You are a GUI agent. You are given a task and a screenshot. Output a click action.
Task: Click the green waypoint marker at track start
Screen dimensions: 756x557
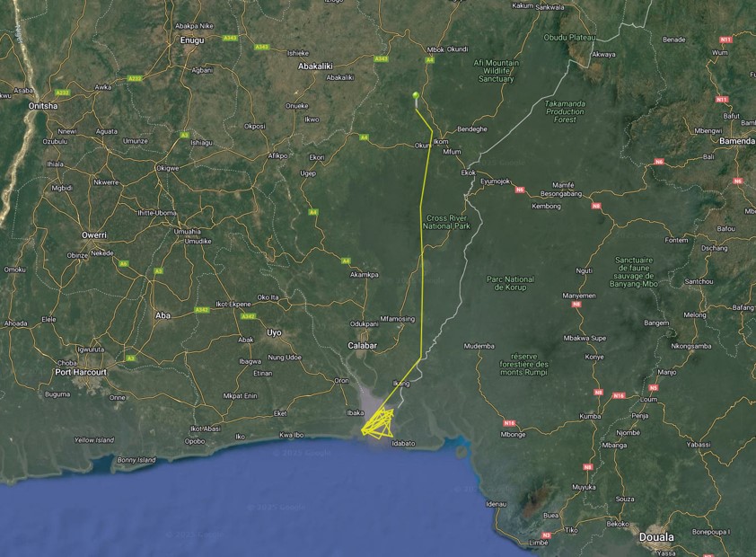tap(415, 94)
